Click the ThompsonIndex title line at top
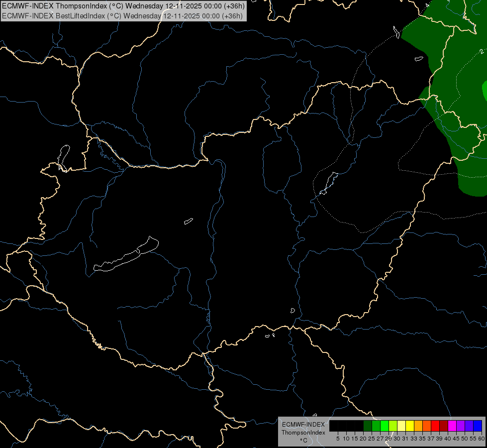The height and width of the screenshot is (448, 487). pos(123,6)
